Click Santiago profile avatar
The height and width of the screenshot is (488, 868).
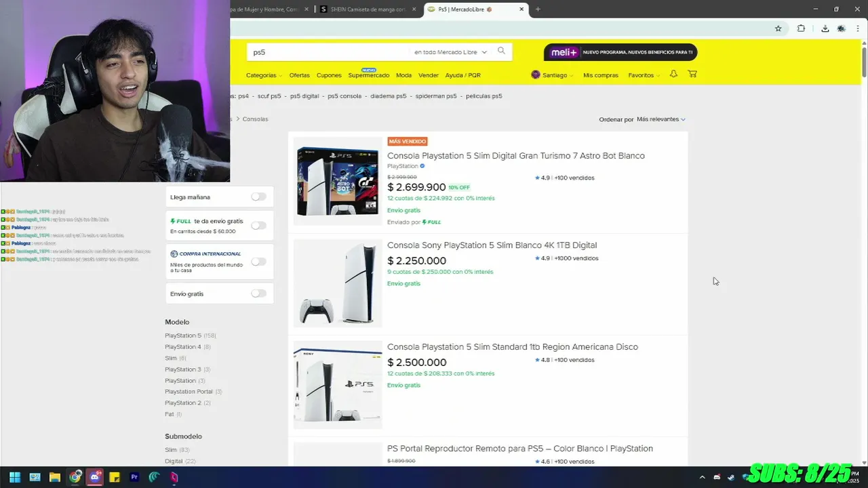(535, 75)
